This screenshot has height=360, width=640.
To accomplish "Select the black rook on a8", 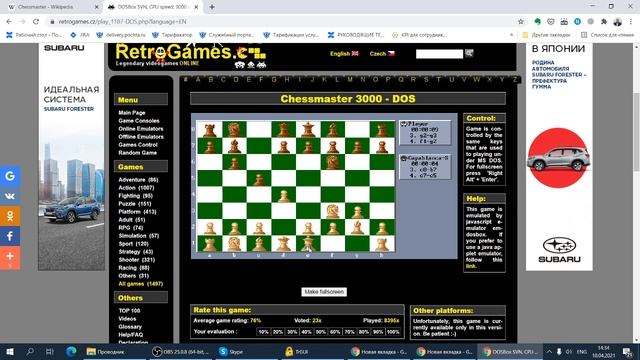I will [210, 130].
